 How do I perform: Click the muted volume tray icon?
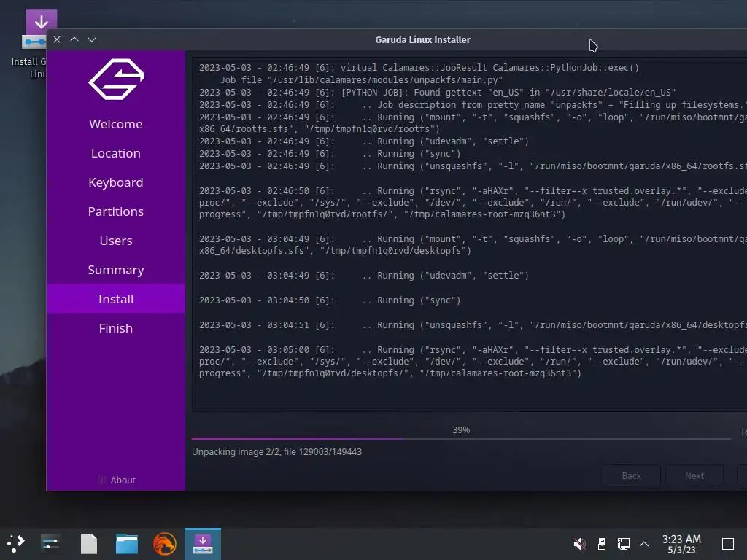pyautogui.click(x=579, y=544)
